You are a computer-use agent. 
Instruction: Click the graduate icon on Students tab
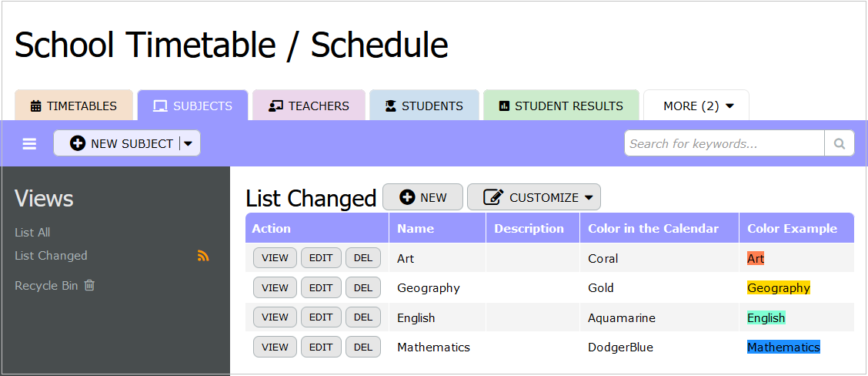coord(390,106)
